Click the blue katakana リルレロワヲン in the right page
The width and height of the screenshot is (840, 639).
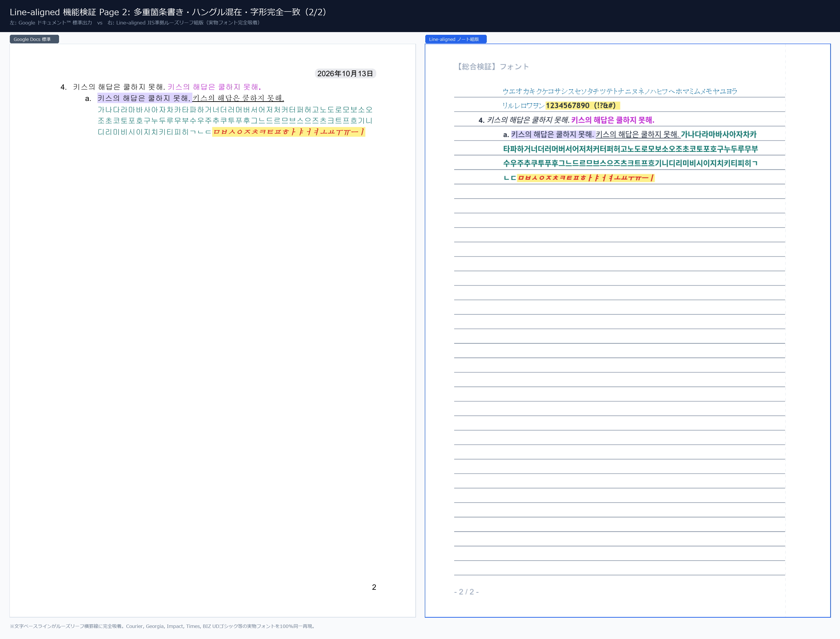[523, 106]
